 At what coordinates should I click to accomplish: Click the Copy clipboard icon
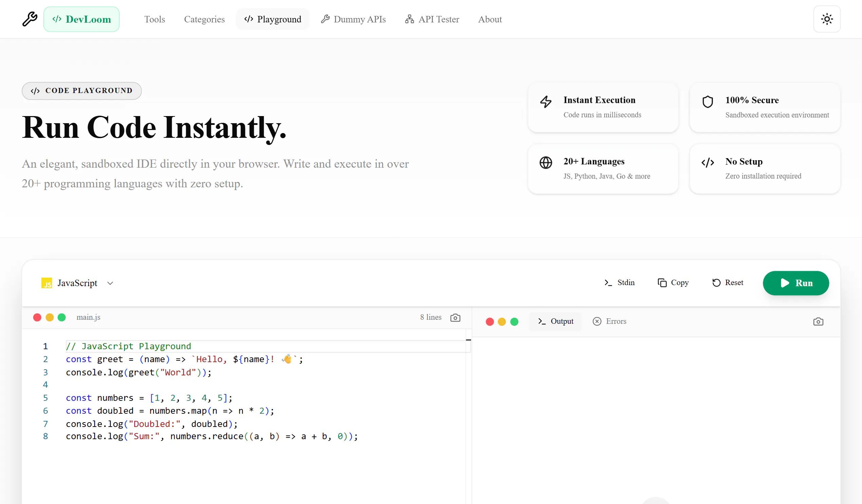coord(662,283)
